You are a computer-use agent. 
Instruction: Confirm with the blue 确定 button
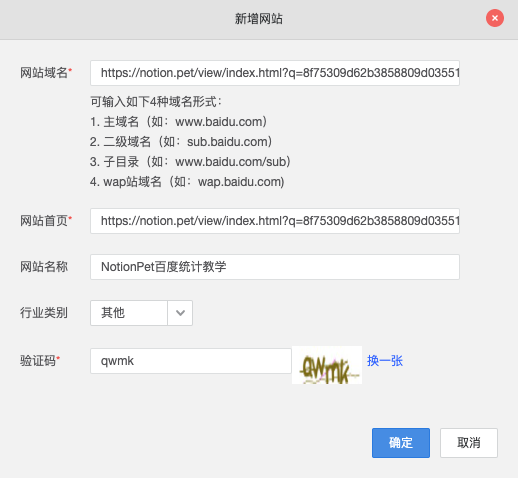[401, 443]
